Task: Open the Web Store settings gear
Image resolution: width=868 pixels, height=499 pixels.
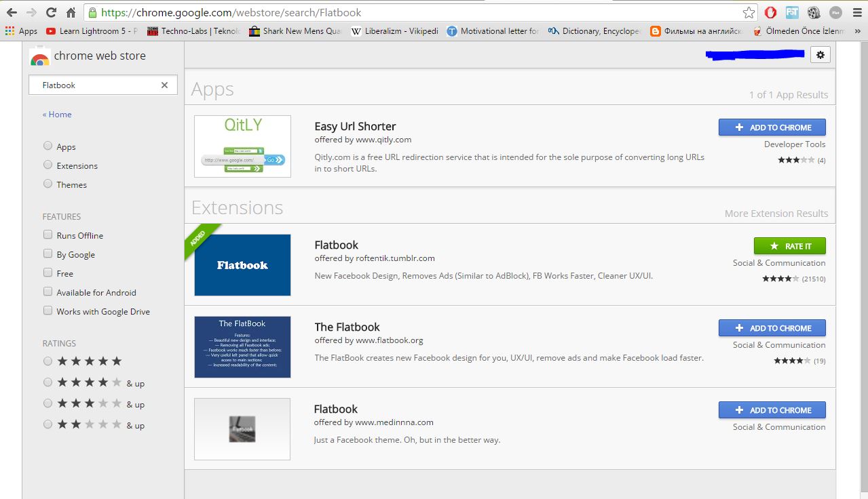Action: 820,55
